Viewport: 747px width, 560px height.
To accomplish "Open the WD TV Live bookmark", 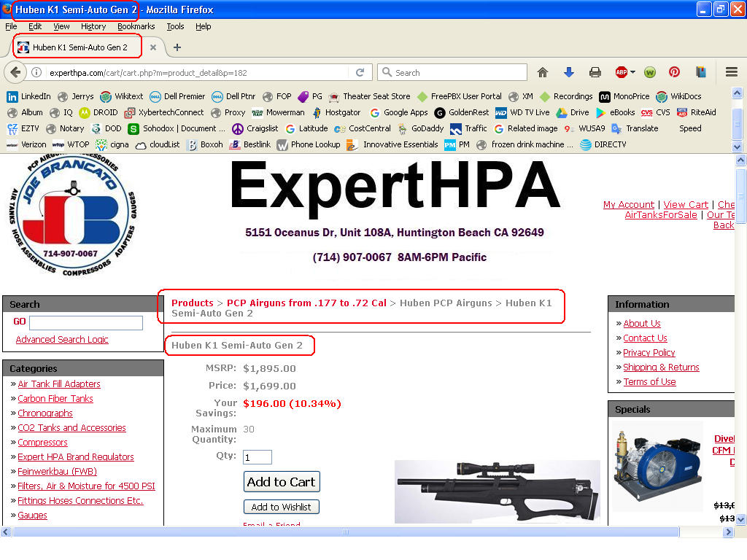I will (522, 113).
